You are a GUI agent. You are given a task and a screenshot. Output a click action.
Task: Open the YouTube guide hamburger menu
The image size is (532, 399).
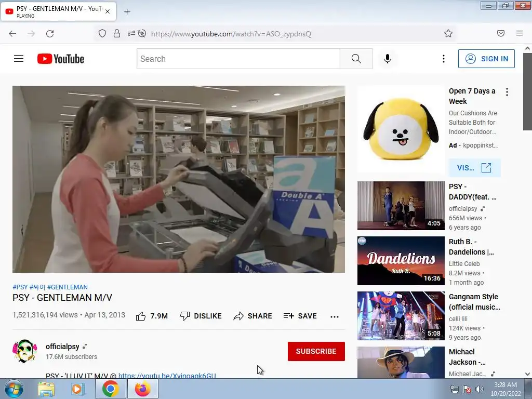19,59
